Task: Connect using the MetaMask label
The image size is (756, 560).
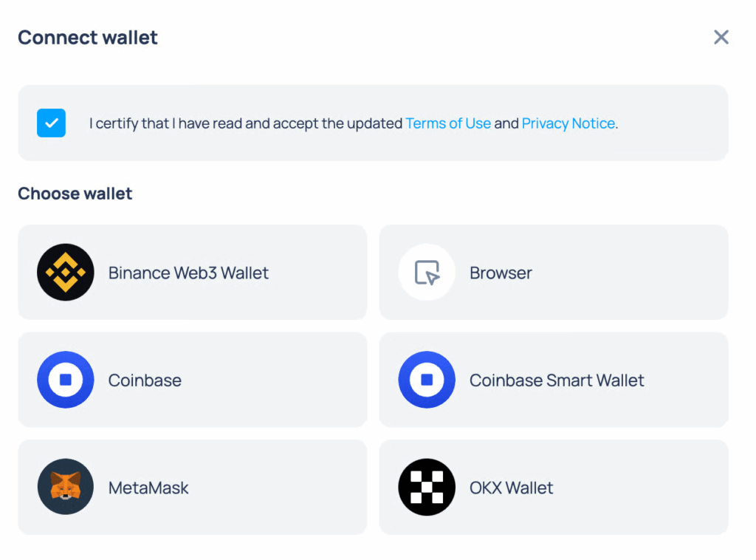Action: 148,488
